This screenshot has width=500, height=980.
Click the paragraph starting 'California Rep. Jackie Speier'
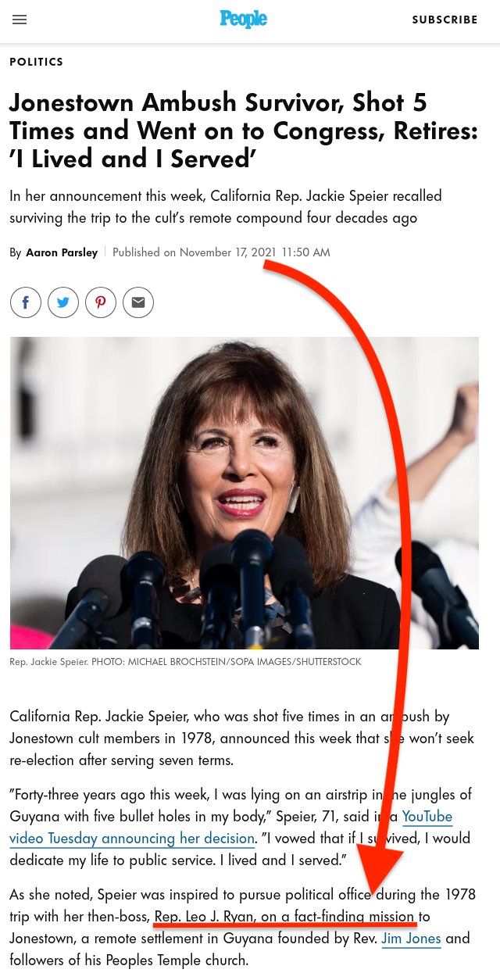click(242, 739)
